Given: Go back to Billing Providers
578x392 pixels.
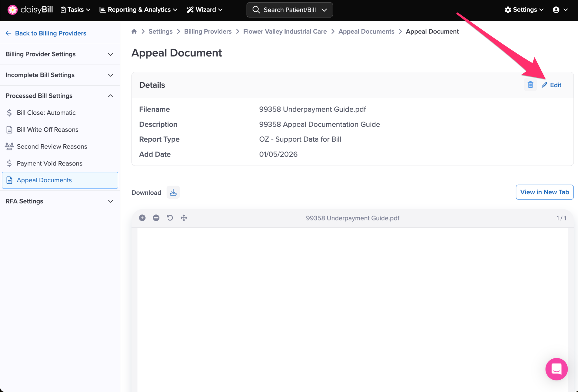Looking at the screenshot, I should 46,33.
